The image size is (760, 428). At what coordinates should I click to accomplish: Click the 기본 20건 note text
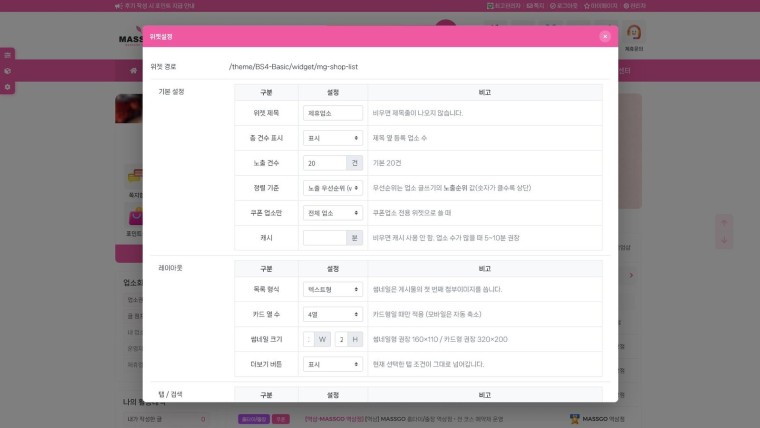pyautogui.click(x=387, y=163)
